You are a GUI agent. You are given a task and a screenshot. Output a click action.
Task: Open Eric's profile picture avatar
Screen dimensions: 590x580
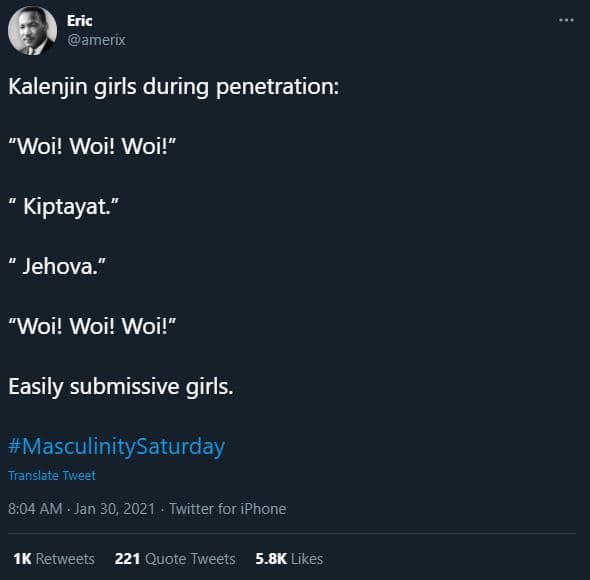[x=32, y=30]
